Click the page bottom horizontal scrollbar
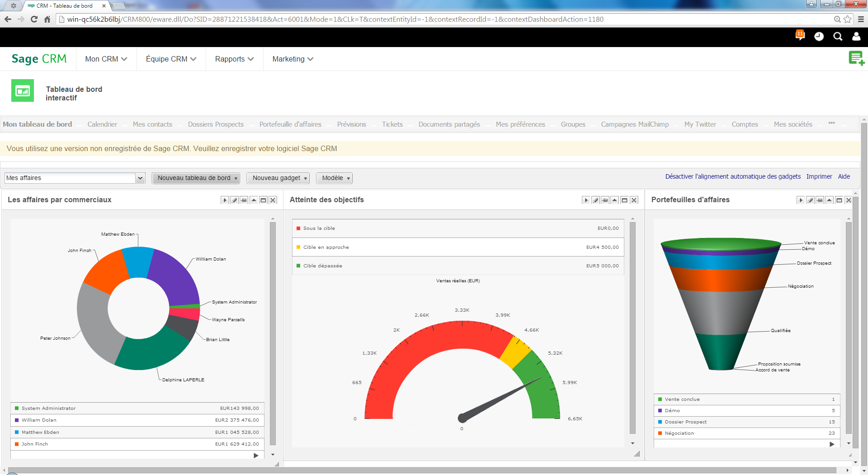The image size is (868, 475). coord(423,470)
